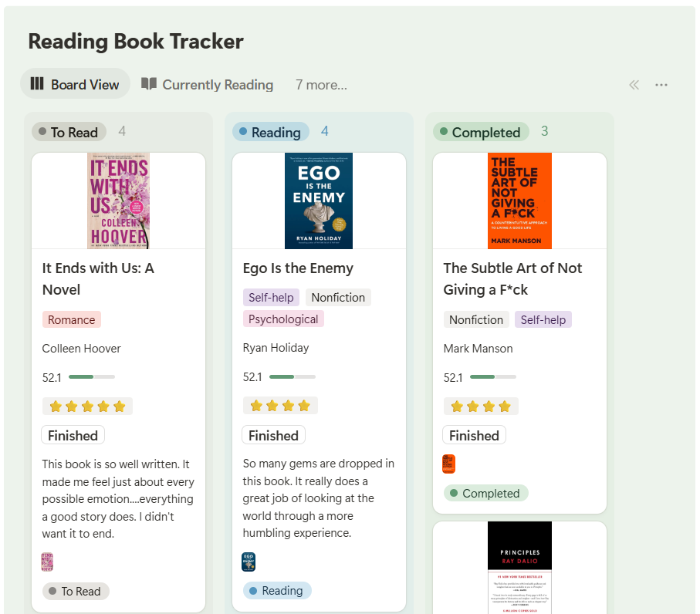This screenshot has width=700, height=614.
Task: Click the Psychological tag on Ego Is the Enemy
Action: [283, 319]
